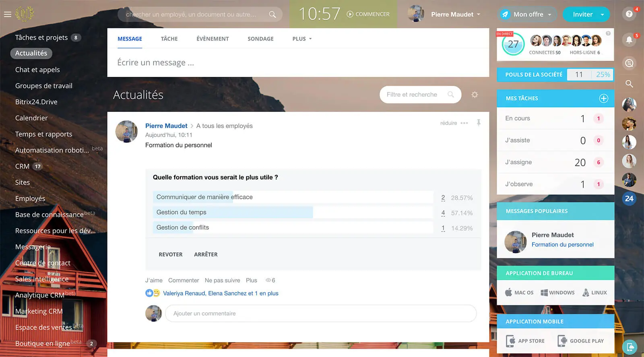
Task: Click the notifications bell icon
Action: pos(629,39)
